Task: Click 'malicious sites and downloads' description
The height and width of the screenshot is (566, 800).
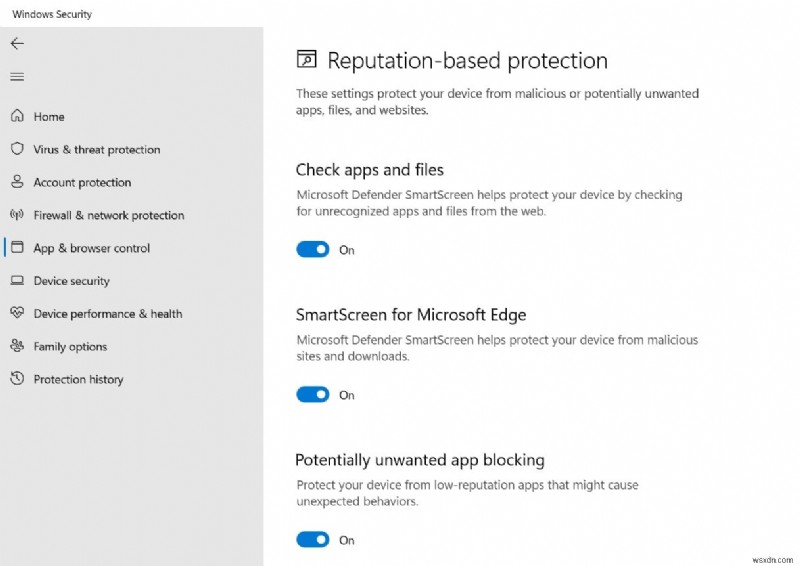Action: 497,348
